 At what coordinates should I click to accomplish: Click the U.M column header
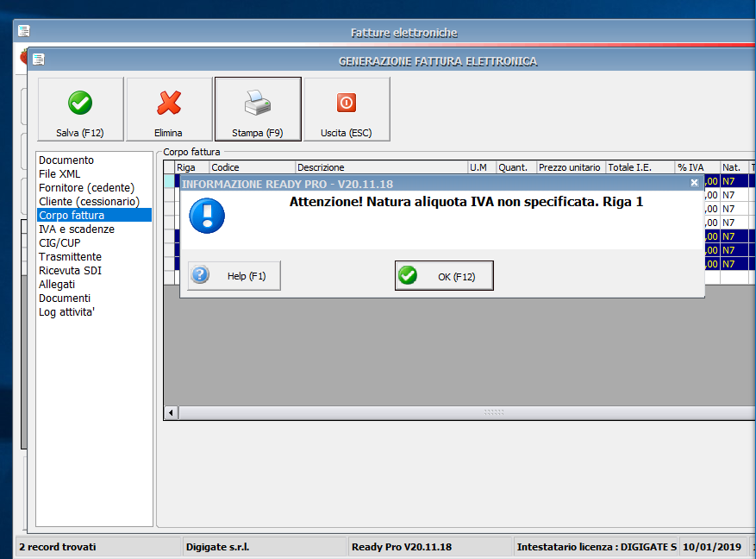(x=482, y=167)
